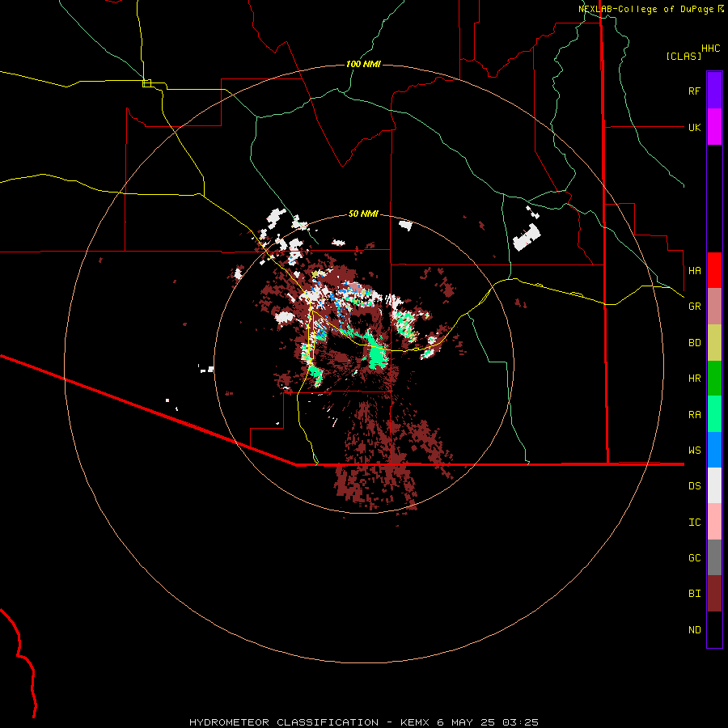This screenshot has width=728, height=728.
Task: Click the DS white legend swatch
Action: point(714,485)
